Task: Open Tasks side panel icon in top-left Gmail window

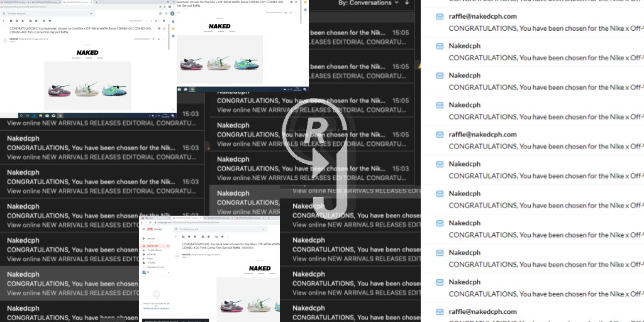Action: pyautogui.click(x=174, y=36)
